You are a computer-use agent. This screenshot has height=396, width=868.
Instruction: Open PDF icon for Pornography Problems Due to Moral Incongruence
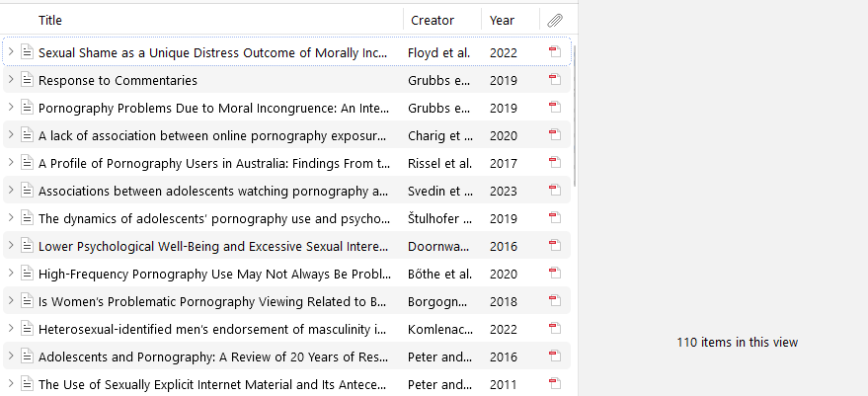tap(555, 107)
